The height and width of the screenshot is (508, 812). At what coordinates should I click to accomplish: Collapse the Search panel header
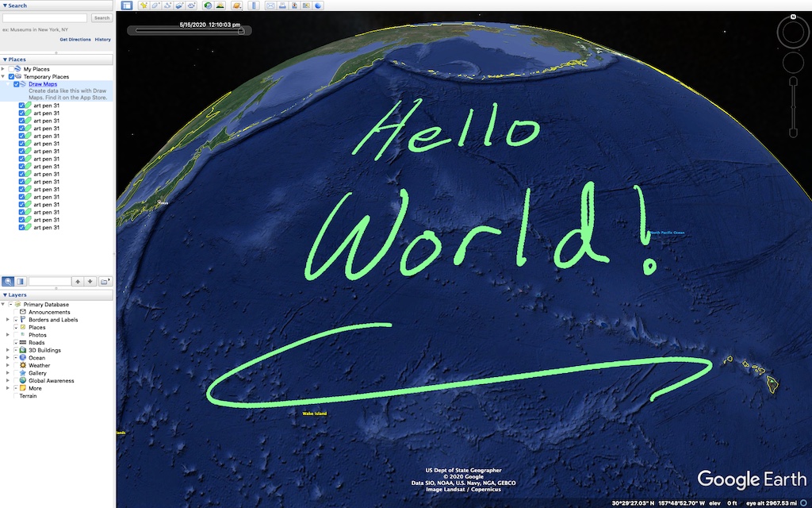click(56, 6)
